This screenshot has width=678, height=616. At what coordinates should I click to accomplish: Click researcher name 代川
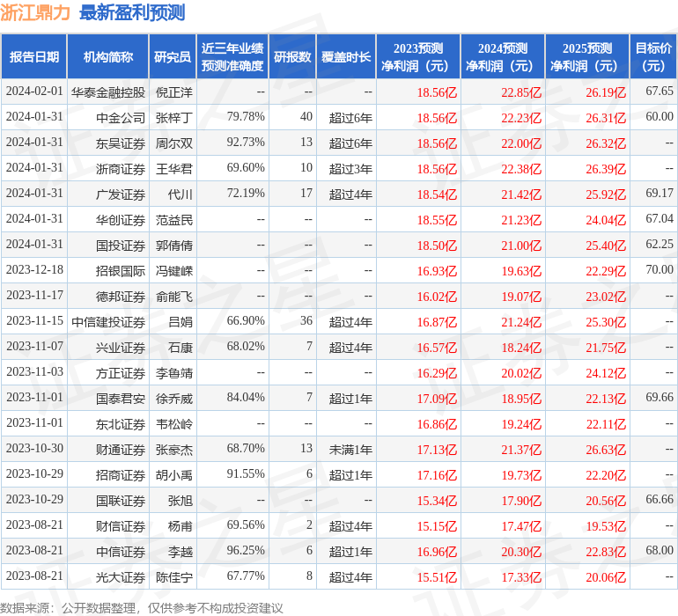pyautogui.click(x=181, y=194)
